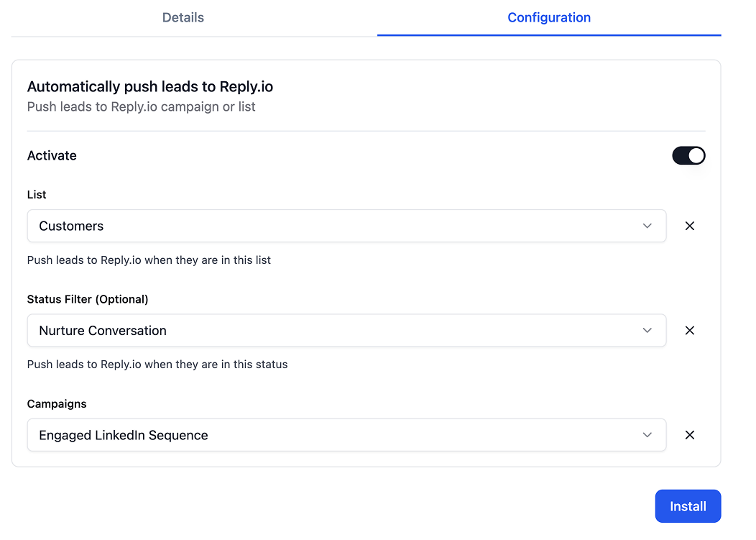
Task: Expand the Nurture Conversation chevron arrow
Action: point(647,331)
